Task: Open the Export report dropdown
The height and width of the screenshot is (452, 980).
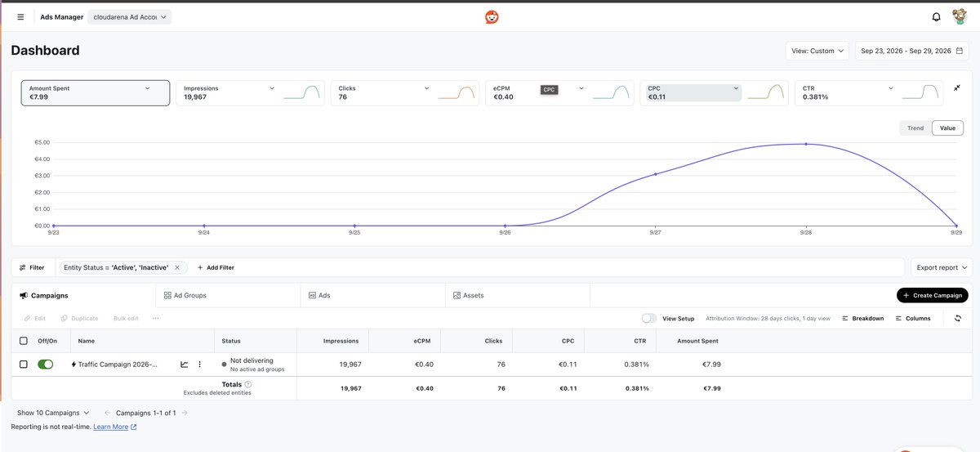Action: point(942,267)
